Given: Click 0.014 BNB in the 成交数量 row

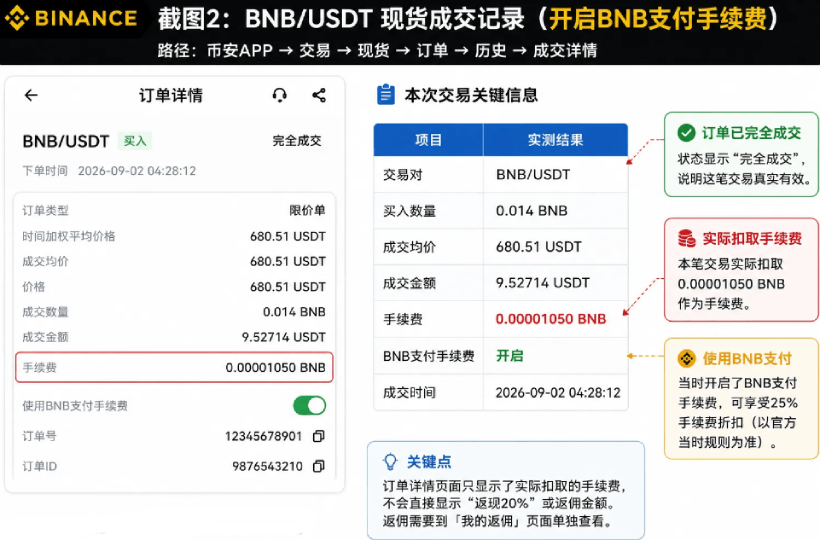Looking at the screenshot, I should tap(294, 312).
